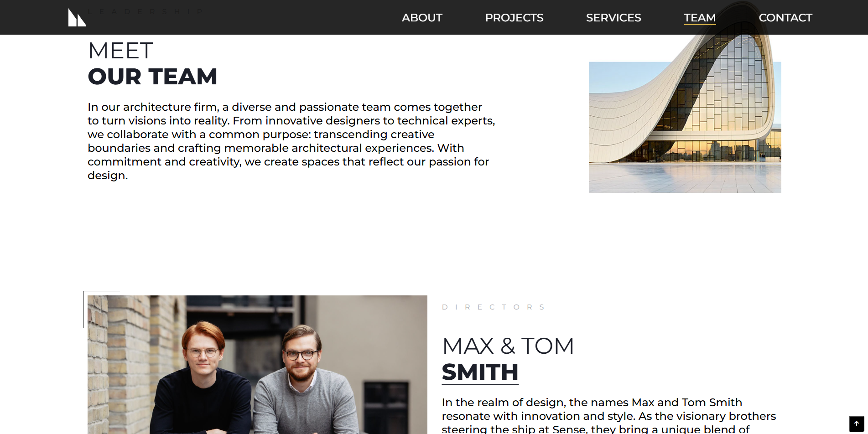Click the Max and Tom bio paragraph

pos(609,415)
